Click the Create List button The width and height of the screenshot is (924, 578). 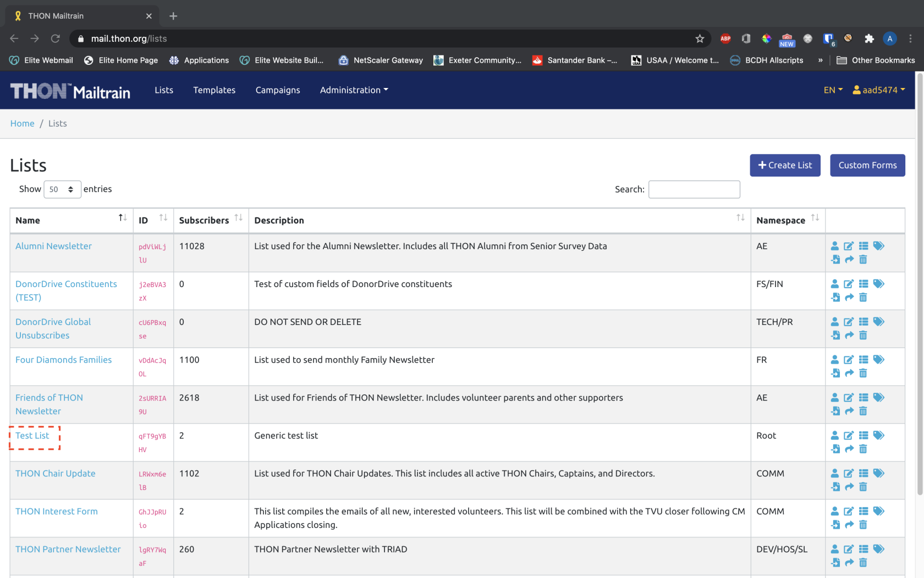click(785, 165)
